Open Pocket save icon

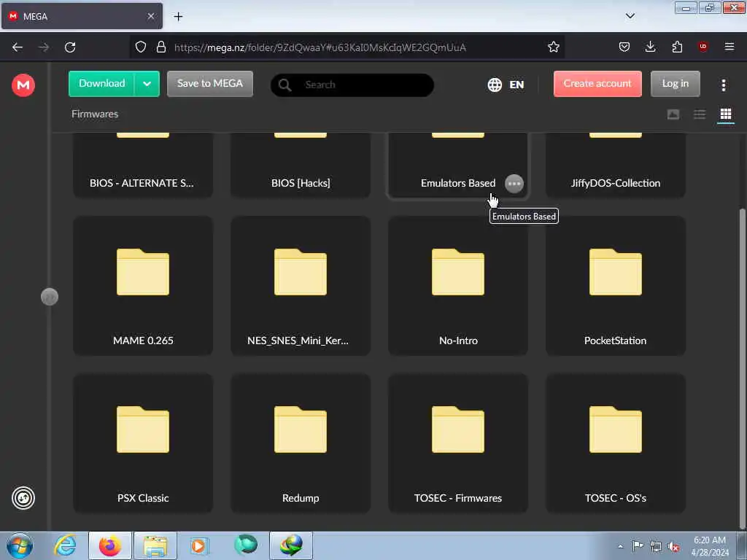point(624,47)
